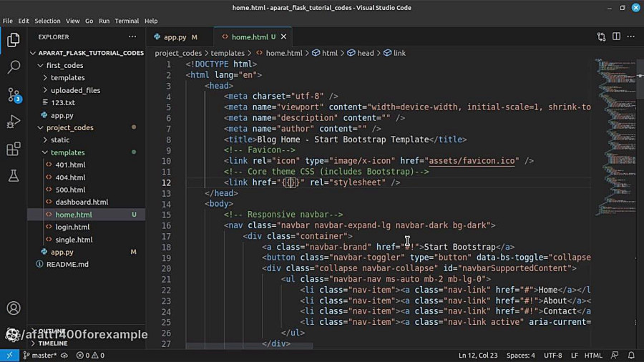Follow assets/favicon.ico link on line 10
Screen dimensions: 644x362
(472, 161)
